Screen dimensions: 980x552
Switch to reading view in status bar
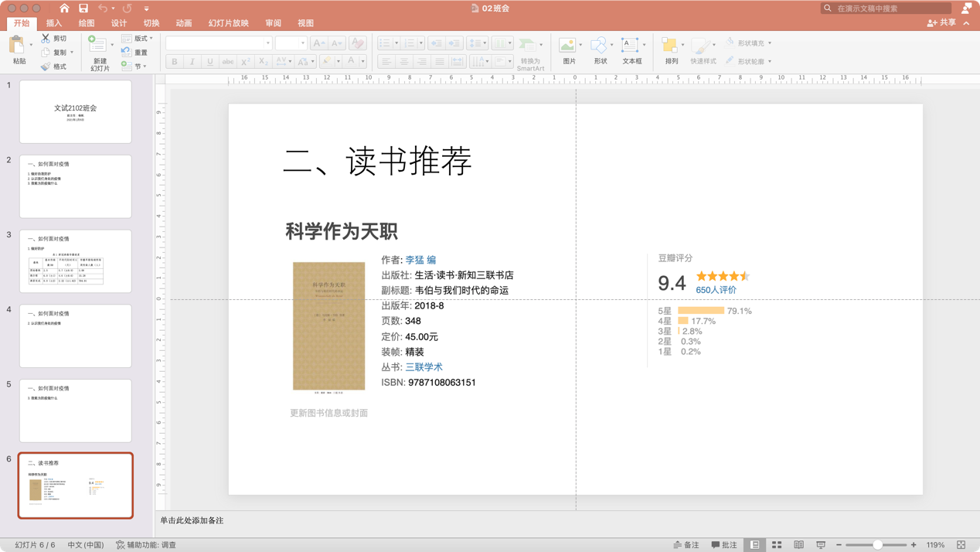798,545
